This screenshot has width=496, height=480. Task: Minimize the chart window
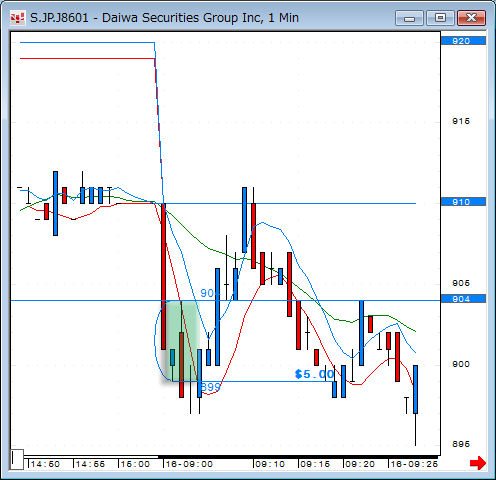click(x=409, y=18)
